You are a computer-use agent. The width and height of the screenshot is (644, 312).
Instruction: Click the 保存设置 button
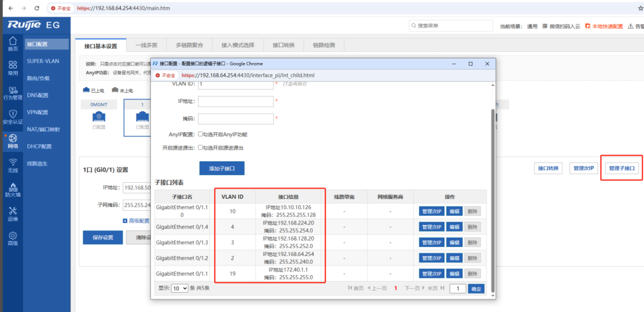pyautogui.click(x=103, y=238)
